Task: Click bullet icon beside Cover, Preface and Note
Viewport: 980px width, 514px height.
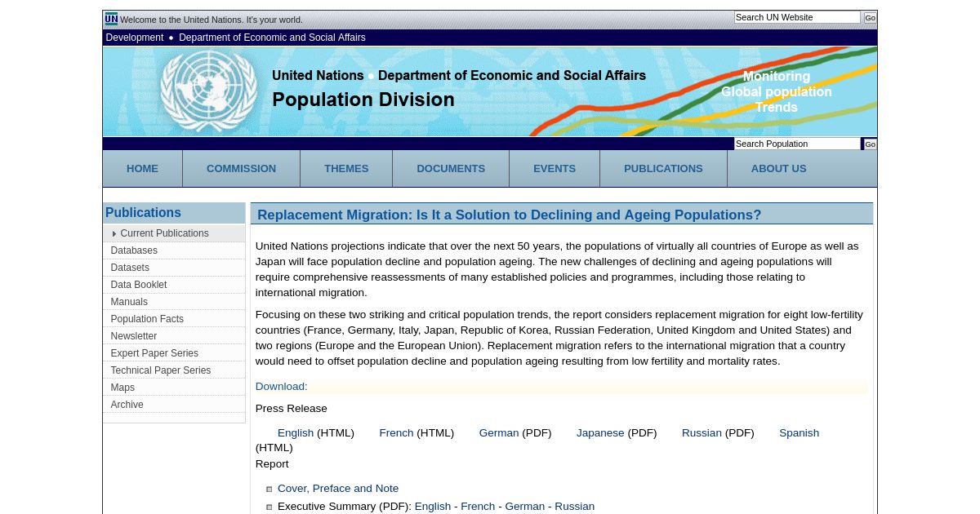Action: coord(269,490)
